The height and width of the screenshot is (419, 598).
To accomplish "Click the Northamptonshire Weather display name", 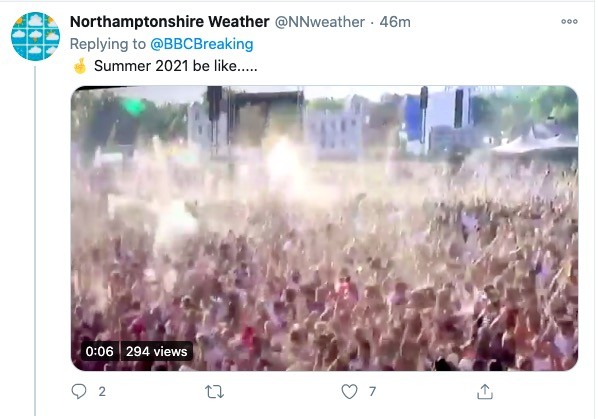I will 169,22.
